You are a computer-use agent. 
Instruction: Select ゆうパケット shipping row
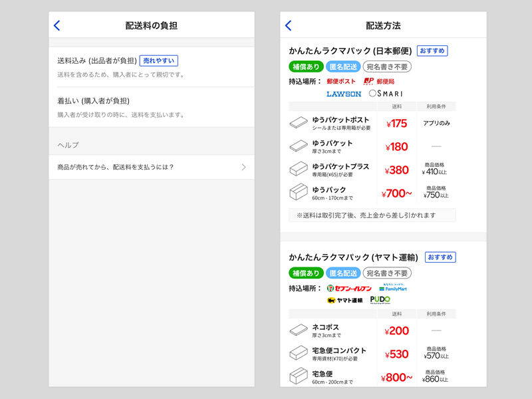click(372, 146)
